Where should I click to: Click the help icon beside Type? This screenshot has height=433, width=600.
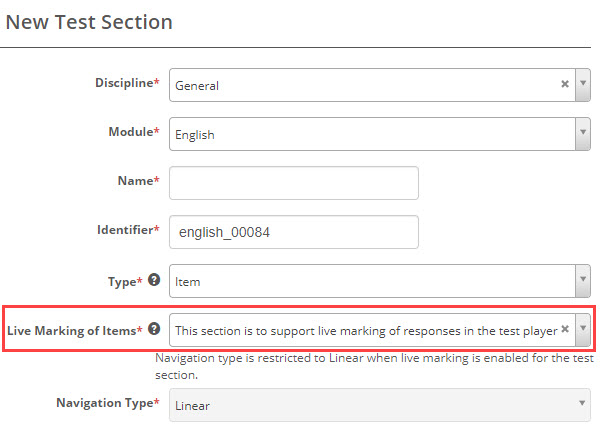tap(155, 280)
